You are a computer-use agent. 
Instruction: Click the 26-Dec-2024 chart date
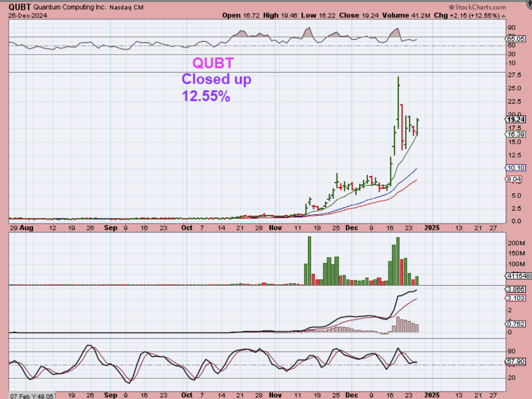27,16
